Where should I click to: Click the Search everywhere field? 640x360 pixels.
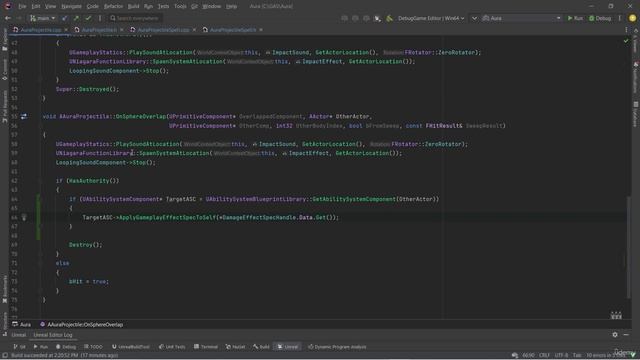135,18
